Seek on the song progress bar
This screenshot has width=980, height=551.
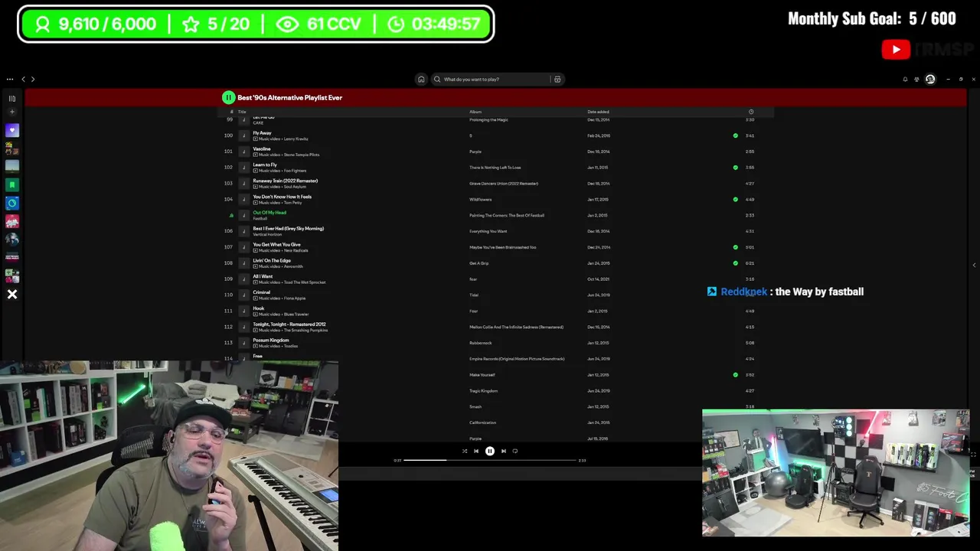pyautogui.click(x=490, y=460)
